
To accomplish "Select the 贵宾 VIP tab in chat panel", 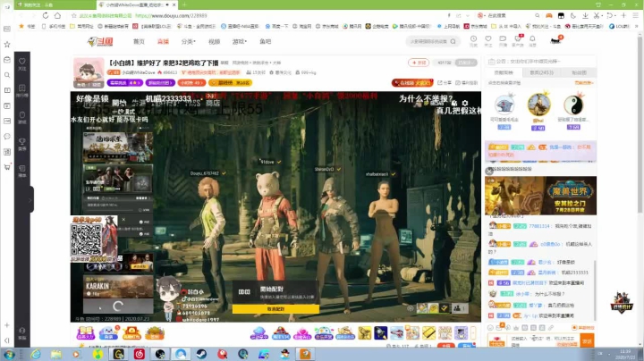I will pos(541,72).
